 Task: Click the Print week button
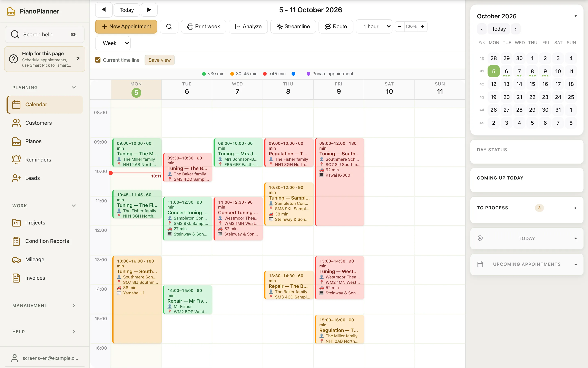203,26
